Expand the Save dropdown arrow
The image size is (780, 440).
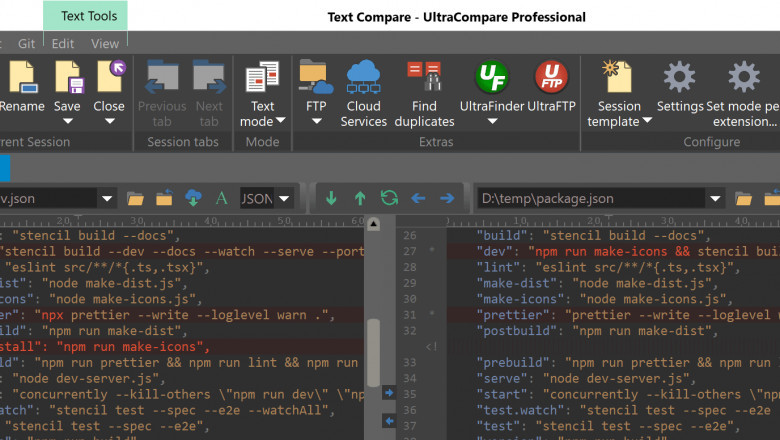point(68,121)
